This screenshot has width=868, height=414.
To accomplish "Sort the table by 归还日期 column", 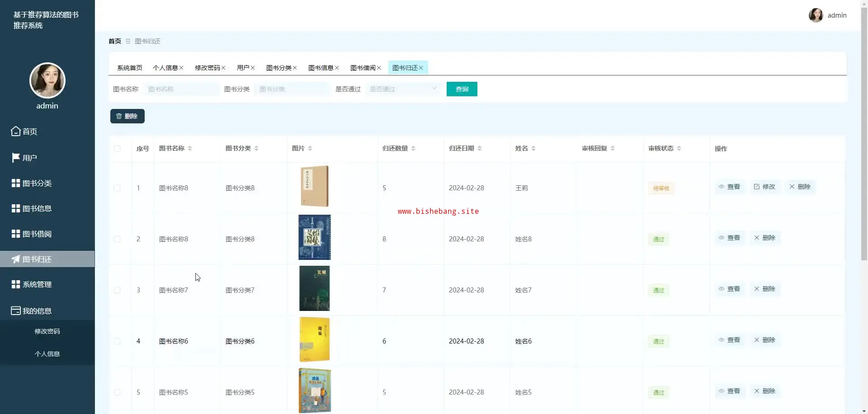I will [480, 148].
